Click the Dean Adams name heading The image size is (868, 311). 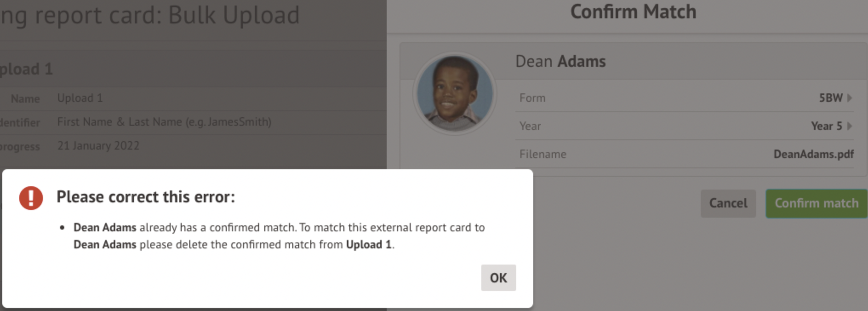pos(560,62)
